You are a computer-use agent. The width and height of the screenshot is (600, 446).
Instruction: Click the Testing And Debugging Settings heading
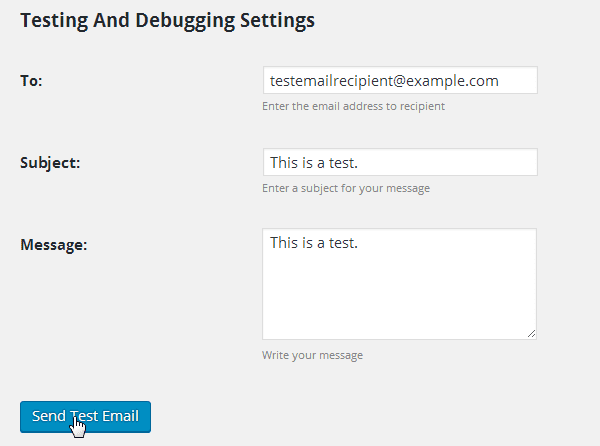[167, 21]
